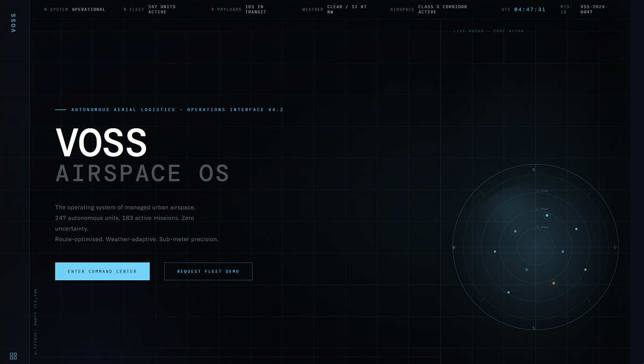Screen dimensions: 644x364
Task: Click the AIRSPACE OS subtitle
Action: click(143, 173)
